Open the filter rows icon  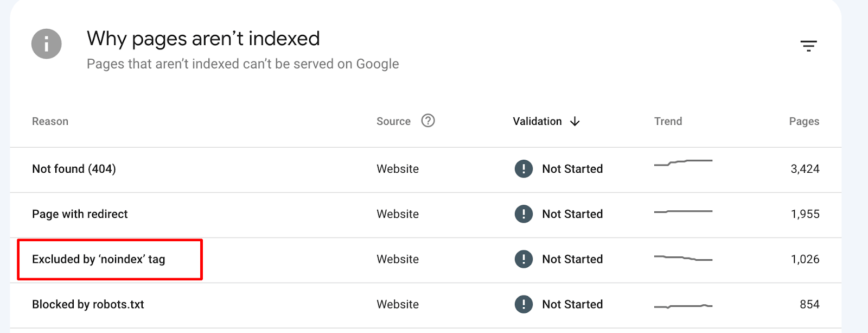click(808, 46)
